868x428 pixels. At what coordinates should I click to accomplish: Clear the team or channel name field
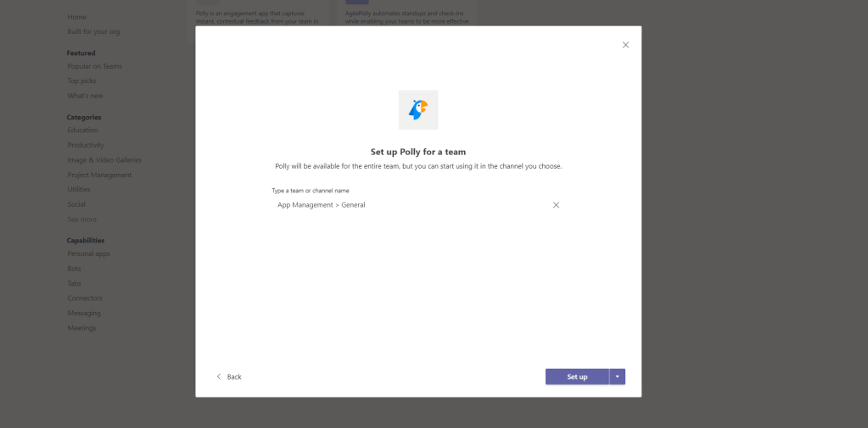point(556,205)
